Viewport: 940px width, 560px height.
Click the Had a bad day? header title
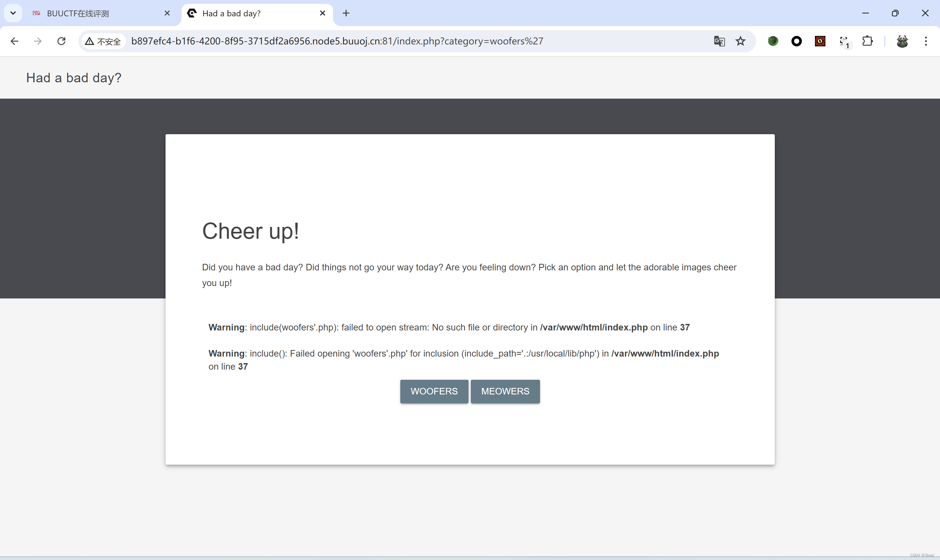point(73,78)
